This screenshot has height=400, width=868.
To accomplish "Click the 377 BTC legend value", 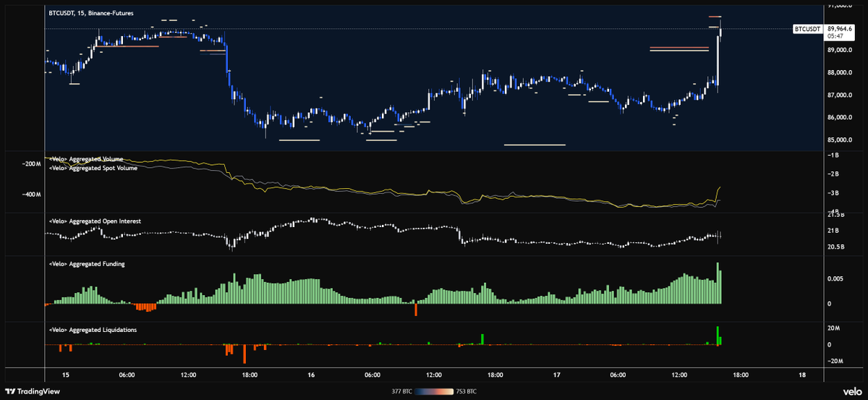I will pyautogui.click(x=400, y=391).
